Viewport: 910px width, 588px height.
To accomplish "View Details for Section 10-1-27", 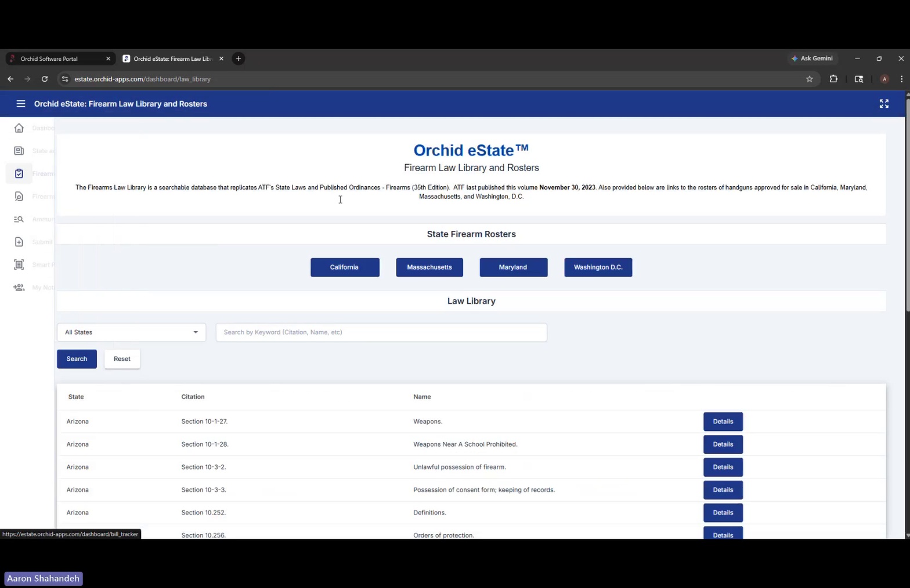I will click(723, 422).
